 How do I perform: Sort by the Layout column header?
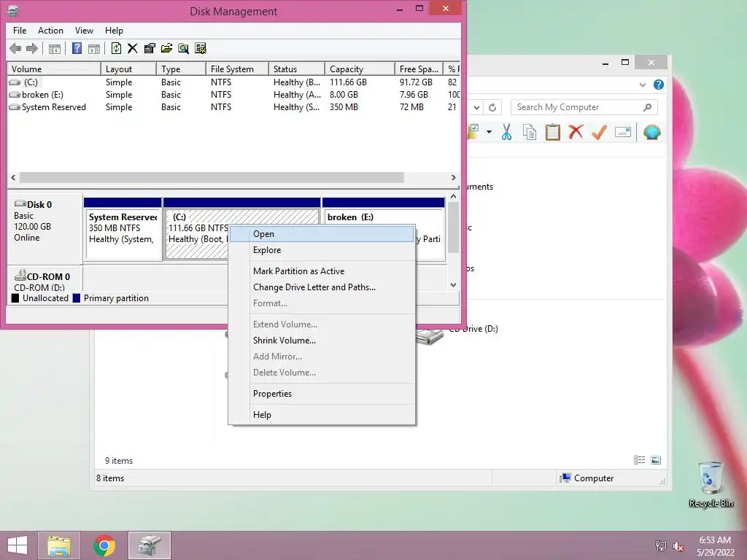(x=128, y=69)
